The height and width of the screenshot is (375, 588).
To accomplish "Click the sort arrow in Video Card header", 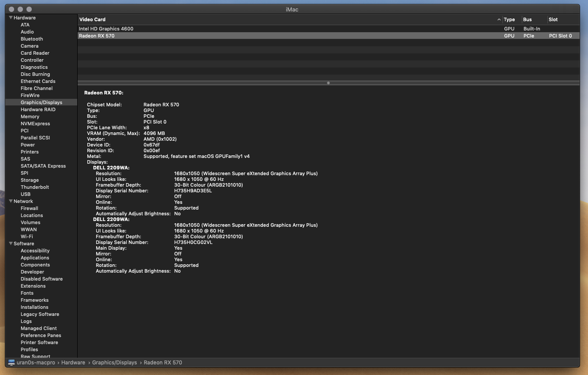I will click(499, 19).
